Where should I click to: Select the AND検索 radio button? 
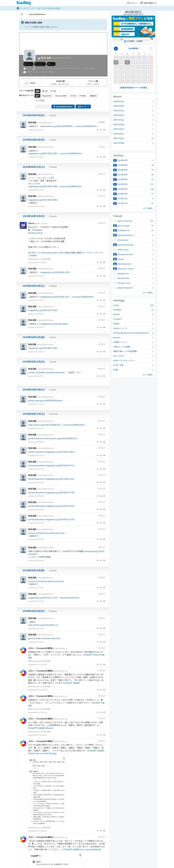[x=125, y=41]
